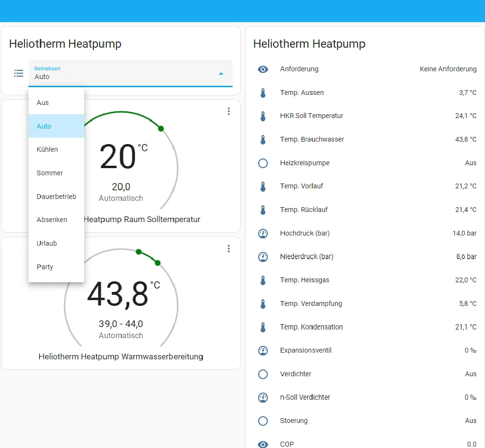Select the highlighted Auto option
485x448 pixels.
[56, 126]
